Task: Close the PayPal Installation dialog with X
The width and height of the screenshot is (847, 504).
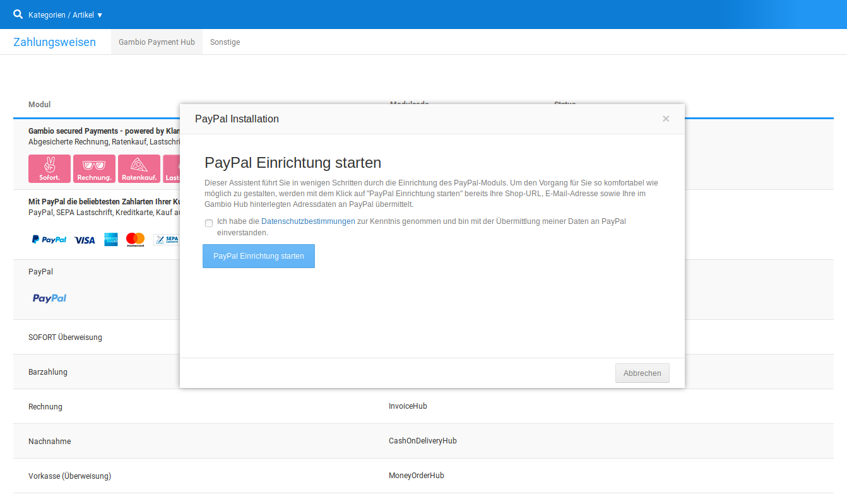Action: (666, 119)
